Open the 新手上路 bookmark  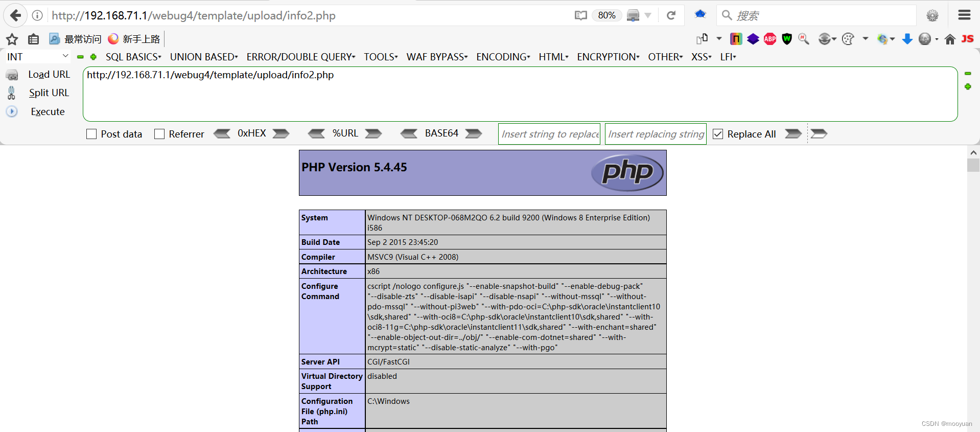pyautogui.click(x=134, y=39)
